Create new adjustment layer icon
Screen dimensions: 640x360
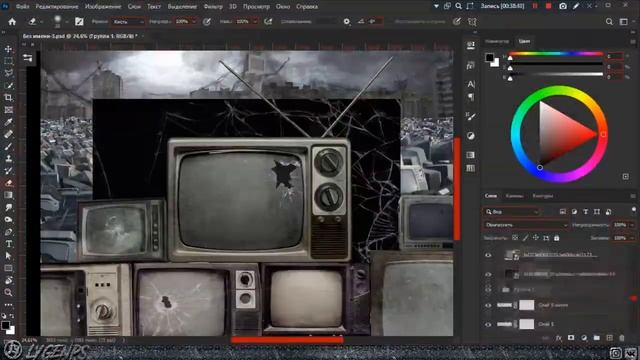[x=584, y=338]
